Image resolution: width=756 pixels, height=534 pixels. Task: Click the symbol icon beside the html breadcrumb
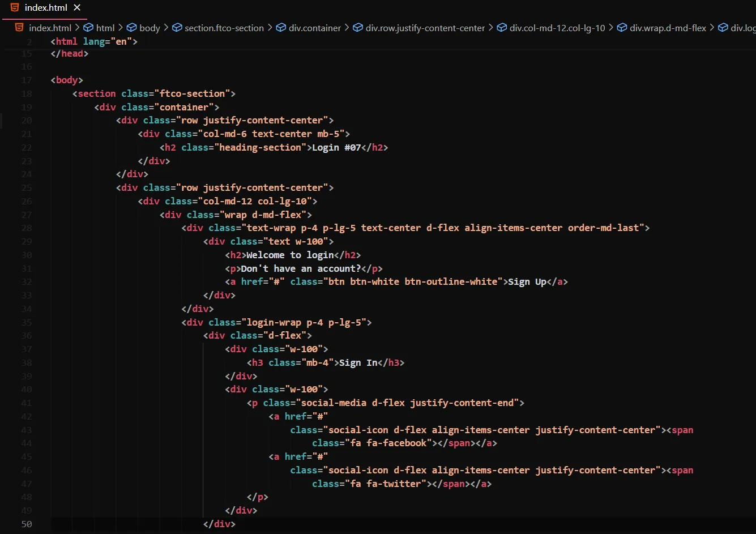pos(88,28)
